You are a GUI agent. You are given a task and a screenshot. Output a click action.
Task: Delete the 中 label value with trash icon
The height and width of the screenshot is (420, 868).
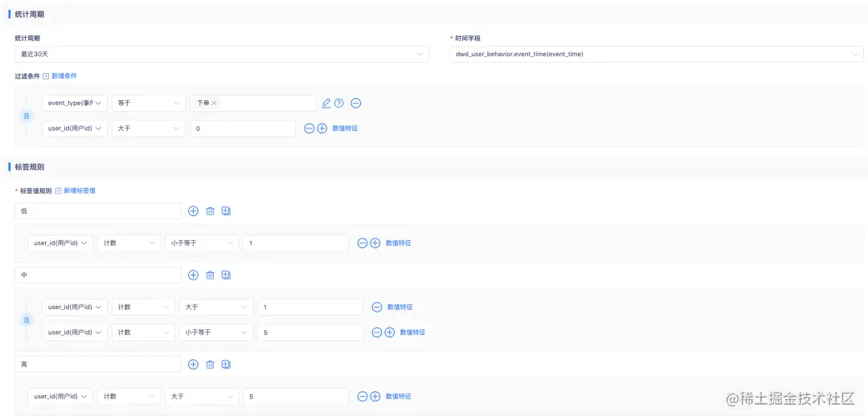tap(210, 275)
